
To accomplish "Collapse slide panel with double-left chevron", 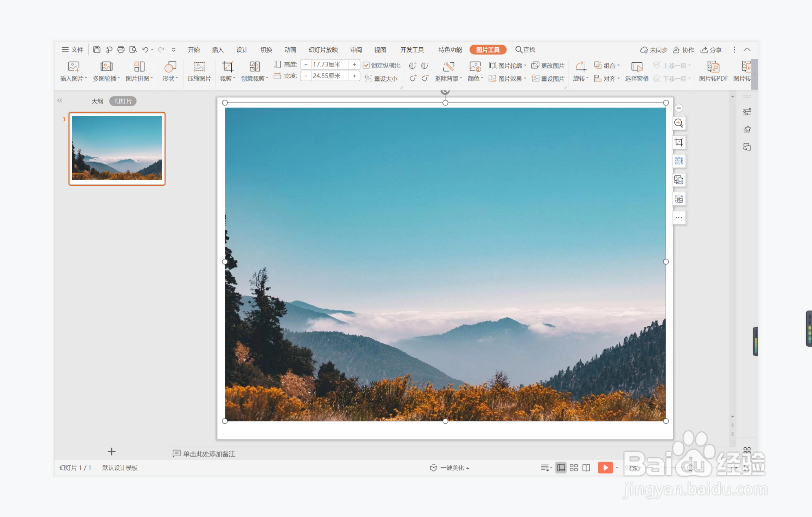I will [60, 101].
